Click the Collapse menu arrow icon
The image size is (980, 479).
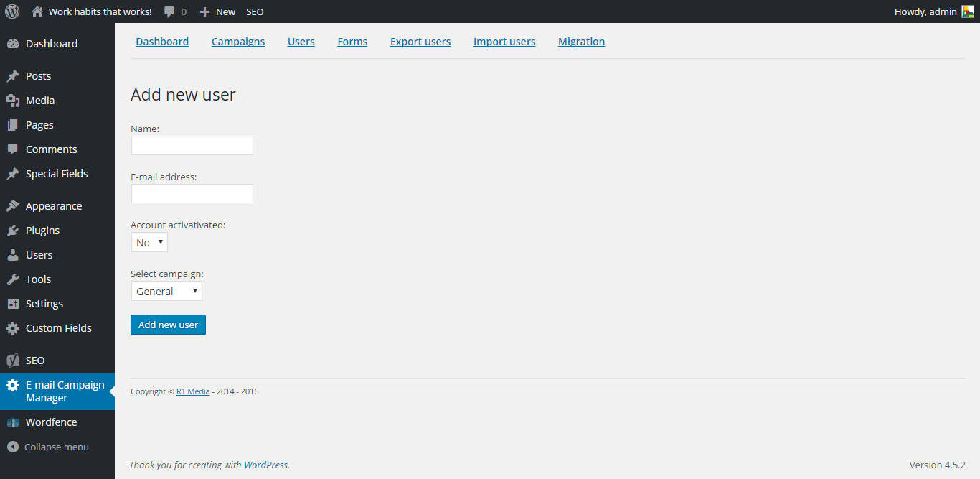[13, 447]
